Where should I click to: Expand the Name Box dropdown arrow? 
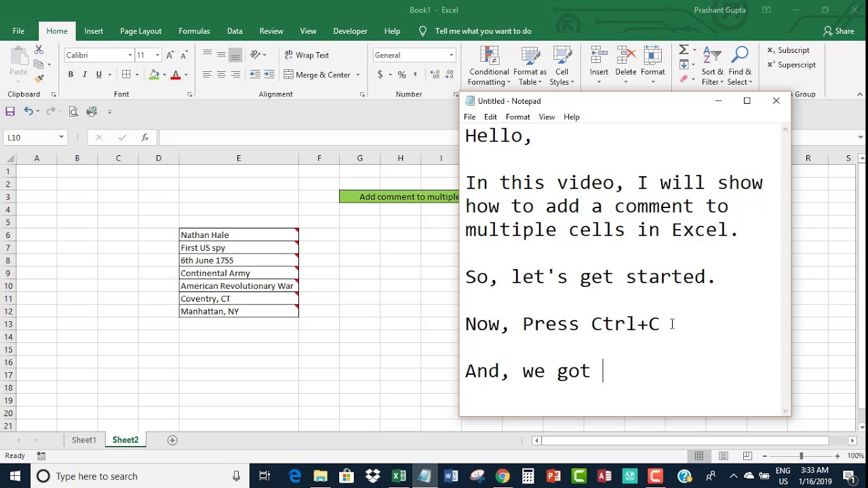point(61,138)
